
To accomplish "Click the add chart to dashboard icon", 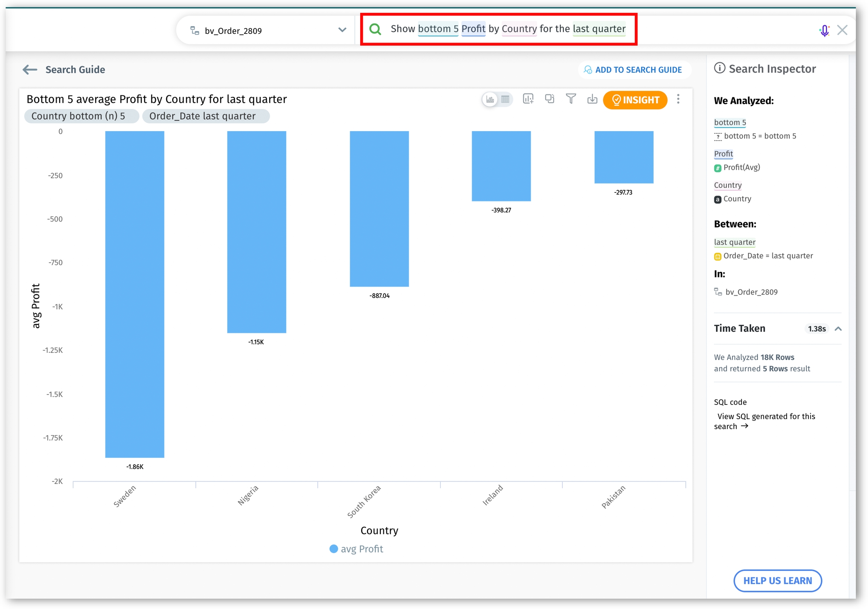I will [x=528, y=99].
